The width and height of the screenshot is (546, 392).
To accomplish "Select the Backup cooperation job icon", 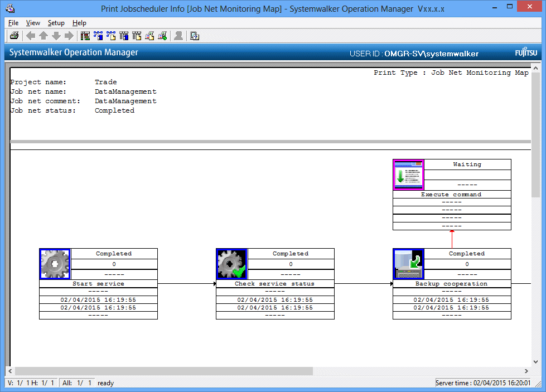I will pos(408,264).
